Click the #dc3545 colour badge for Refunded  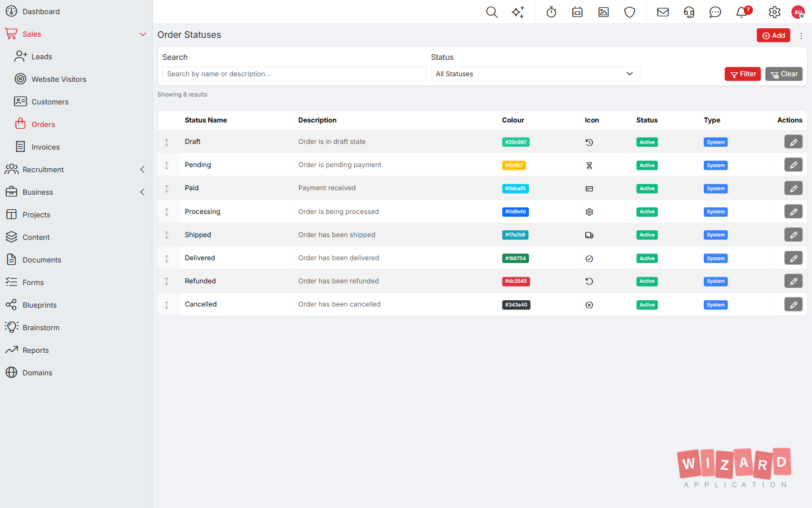coord(516,281)
